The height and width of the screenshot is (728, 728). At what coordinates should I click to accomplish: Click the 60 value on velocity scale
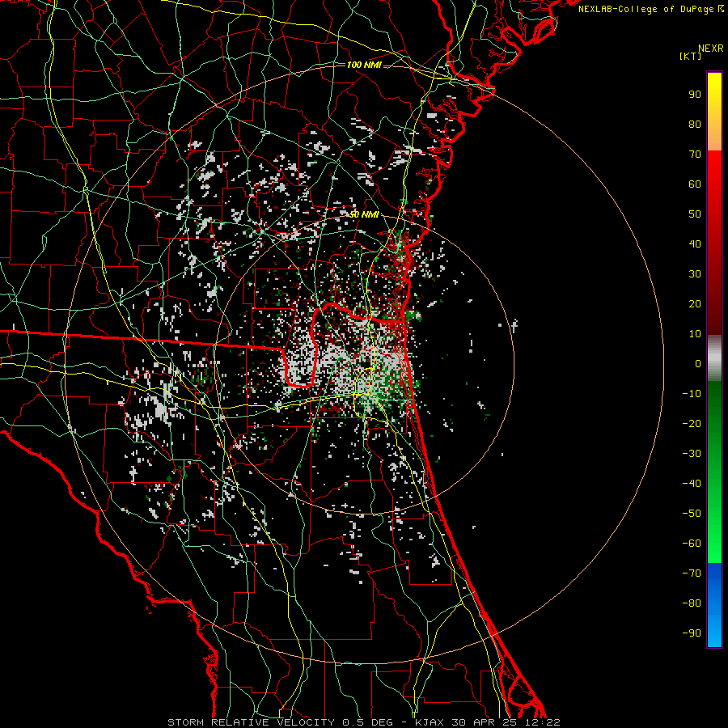[695, 184]
